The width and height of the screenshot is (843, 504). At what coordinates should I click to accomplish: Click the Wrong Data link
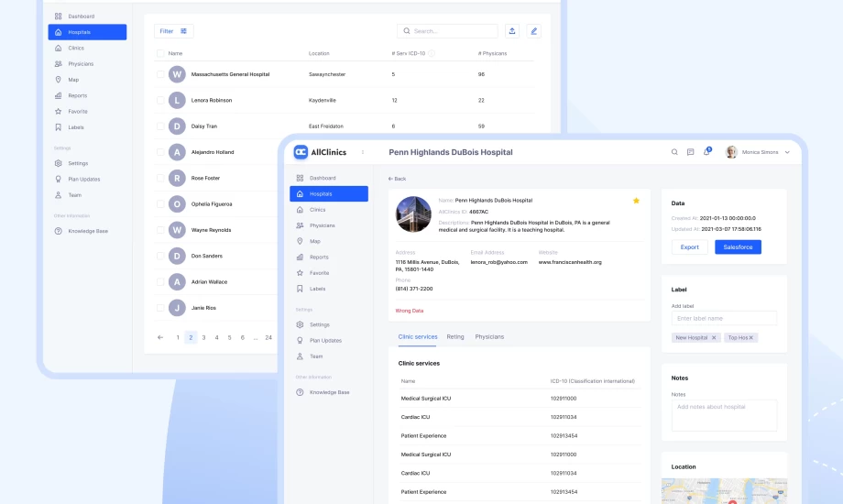click(410, 311)
